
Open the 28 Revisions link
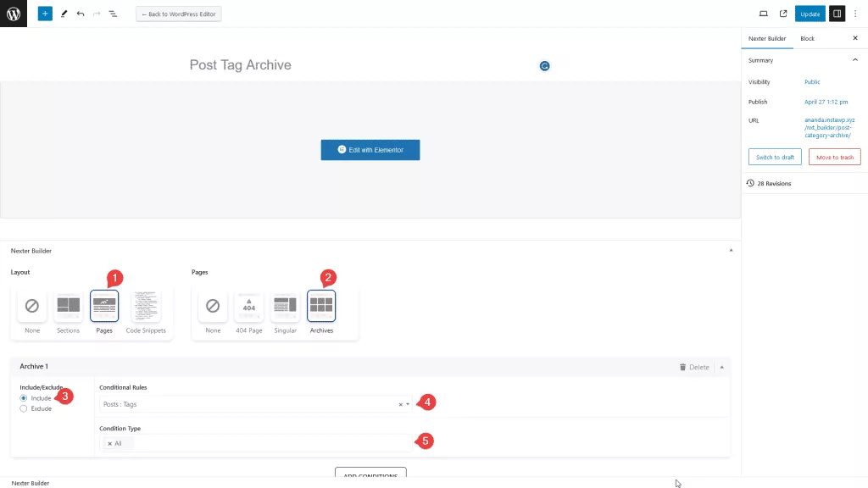[774, 183]
